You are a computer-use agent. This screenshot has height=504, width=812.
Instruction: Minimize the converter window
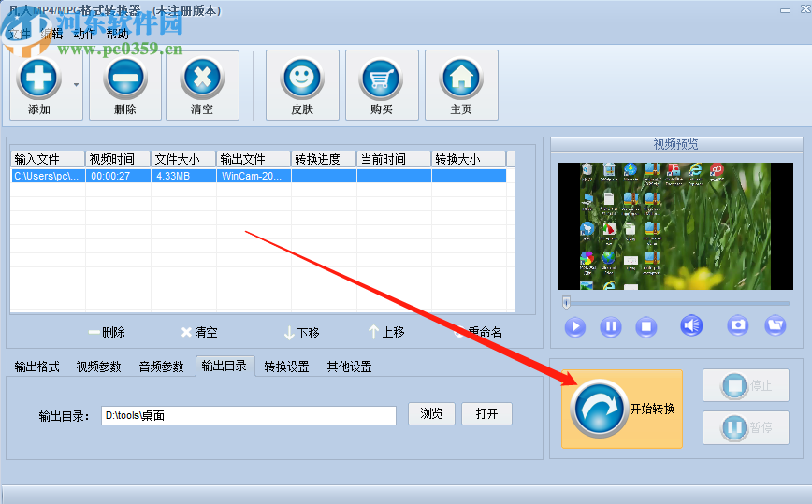coord(786,10)
